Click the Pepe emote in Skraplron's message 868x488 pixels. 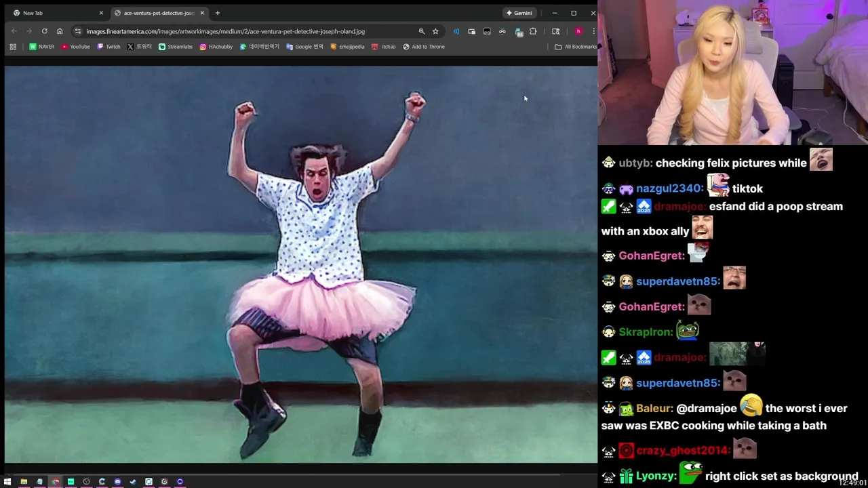688,331
